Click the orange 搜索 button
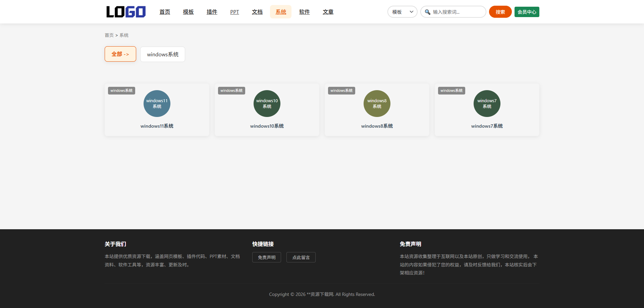This screenshot has width=644, height=308. 500,12
